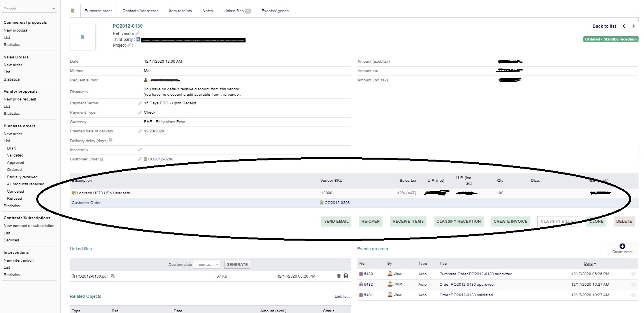
Task: Click the pencil icon beside Payment Terms
Action: pyautogui.click(x=140, y=103)
